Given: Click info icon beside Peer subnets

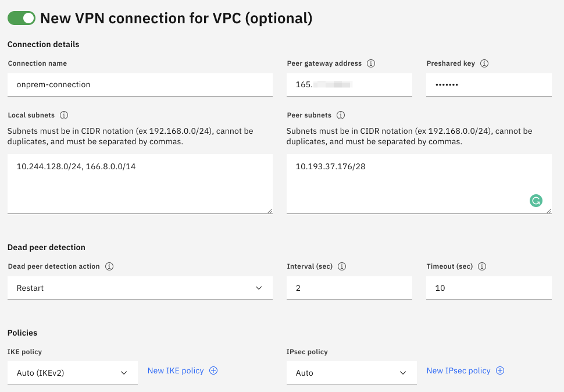Looking at the screenshot, I should [341, 115].
